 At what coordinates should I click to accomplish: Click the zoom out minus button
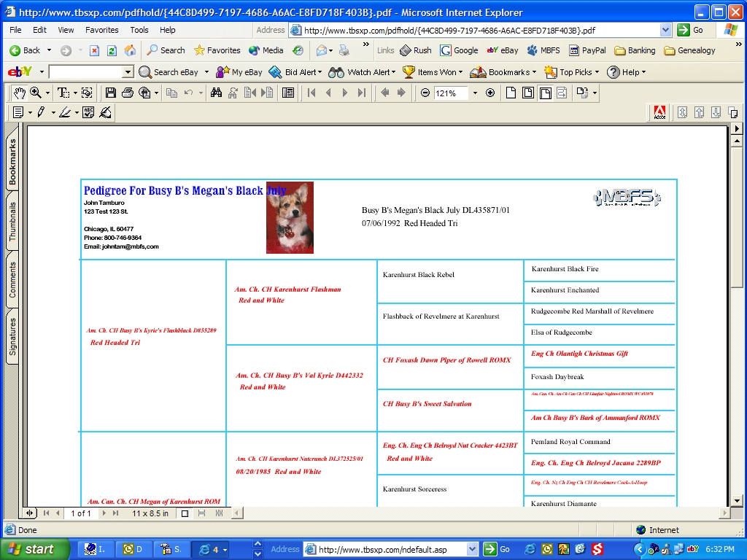pyautogui.click(x=425, y=93)
